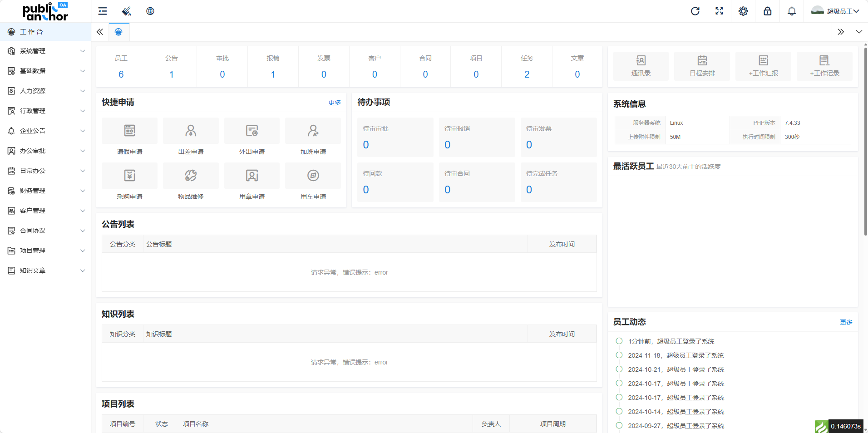Expand the 系统管理 sidebar menu
The height and width of the screenshot is (433, 868).
[45, 51]
